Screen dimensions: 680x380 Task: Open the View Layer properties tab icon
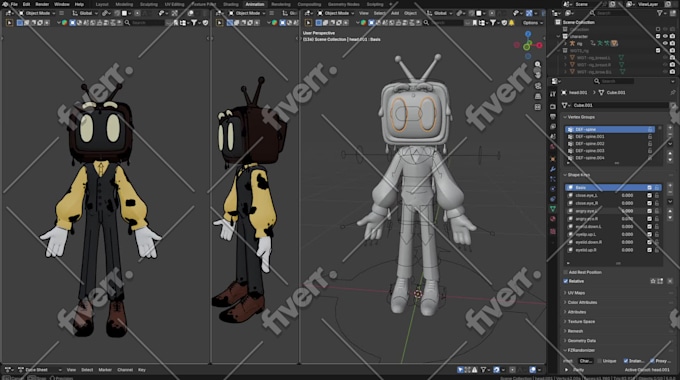click(x=552, y=127)
